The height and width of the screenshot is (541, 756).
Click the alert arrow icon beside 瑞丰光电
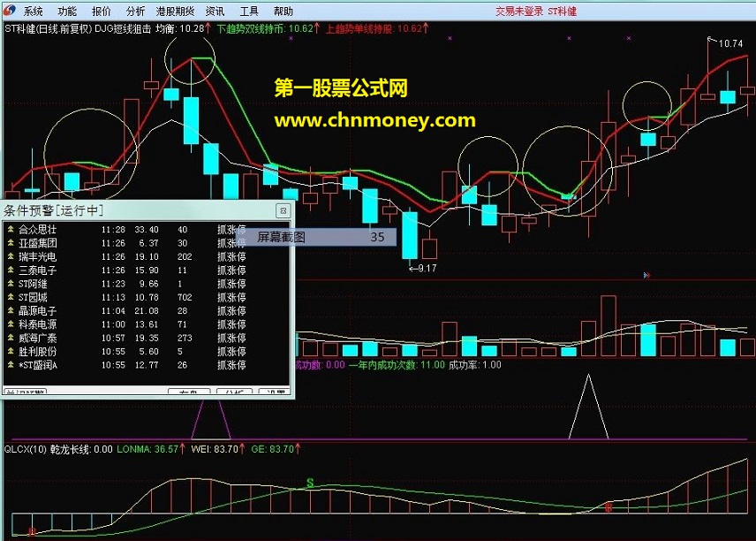(x=10, y=256)
